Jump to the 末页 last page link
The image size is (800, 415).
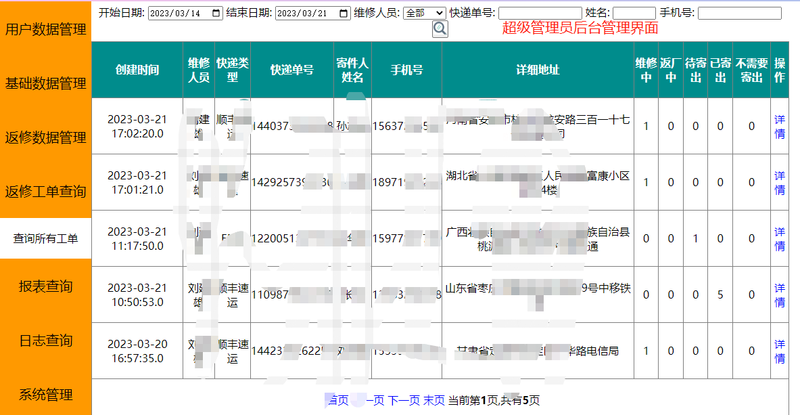click(x=434, y=400)
